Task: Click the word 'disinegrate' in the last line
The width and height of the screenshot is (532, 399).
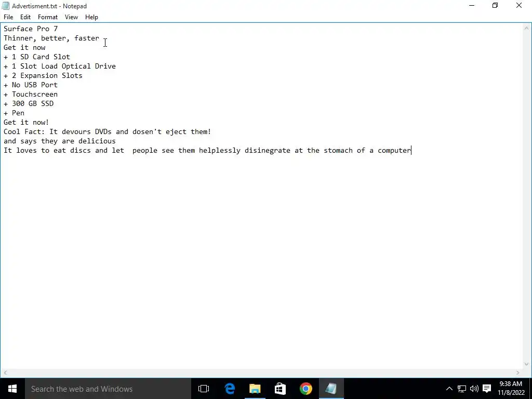Action: 268,150
